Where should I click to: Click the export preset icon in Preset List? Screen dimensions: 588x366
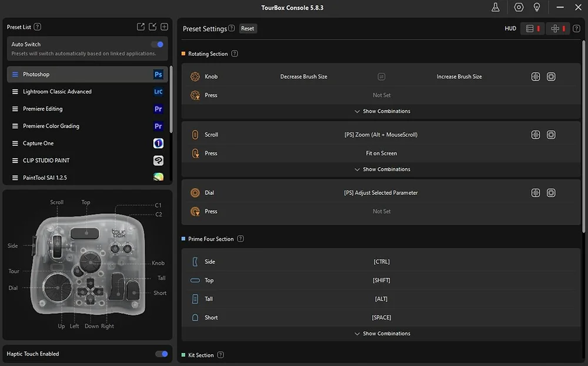pos(141,26)
